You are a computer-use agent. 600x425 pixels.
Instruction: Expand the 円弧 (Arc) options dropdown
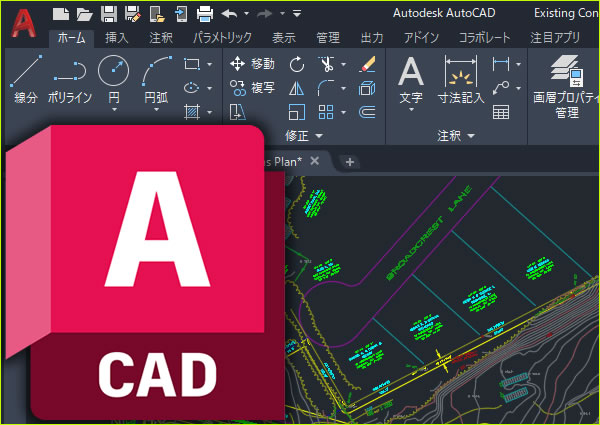pyautogui.click(x=157, y=110)
